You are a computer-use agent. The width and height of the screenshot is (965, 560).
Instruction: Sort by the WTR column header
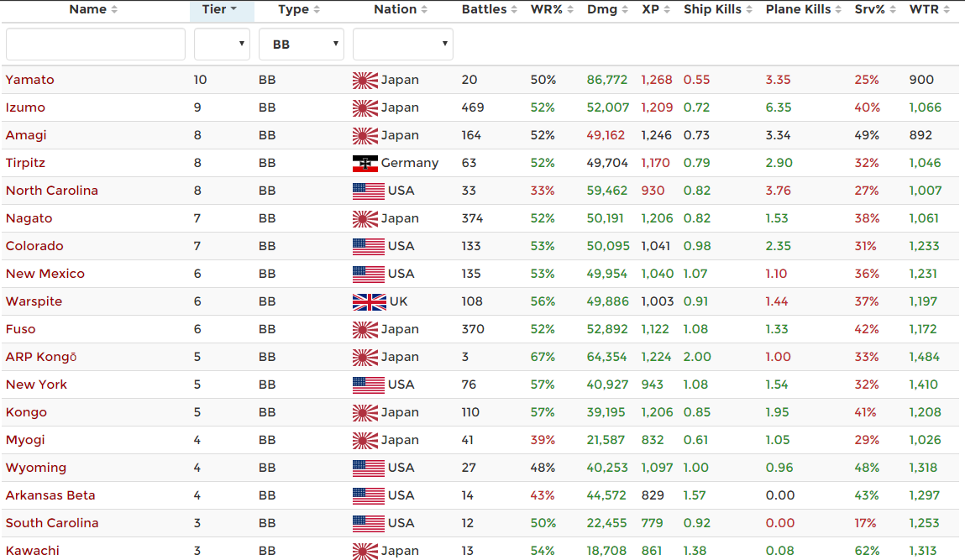point(924,10)
